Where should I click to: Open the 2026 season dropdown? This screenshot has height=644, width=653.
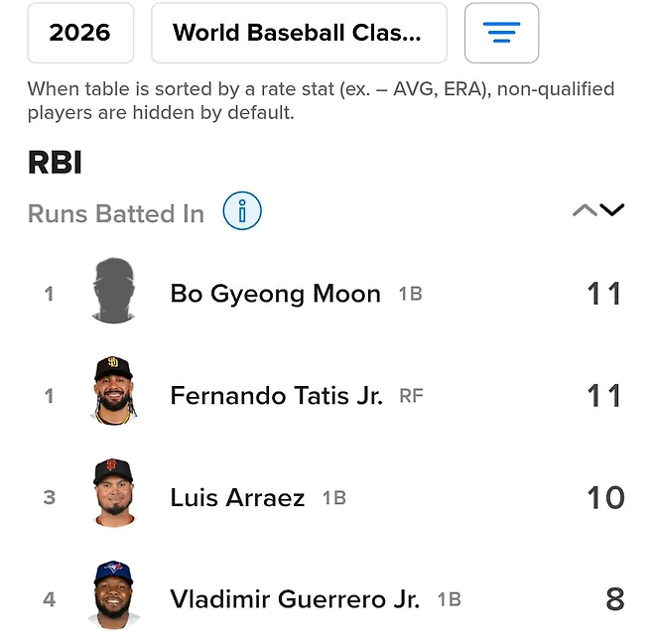tap(80, 33)
